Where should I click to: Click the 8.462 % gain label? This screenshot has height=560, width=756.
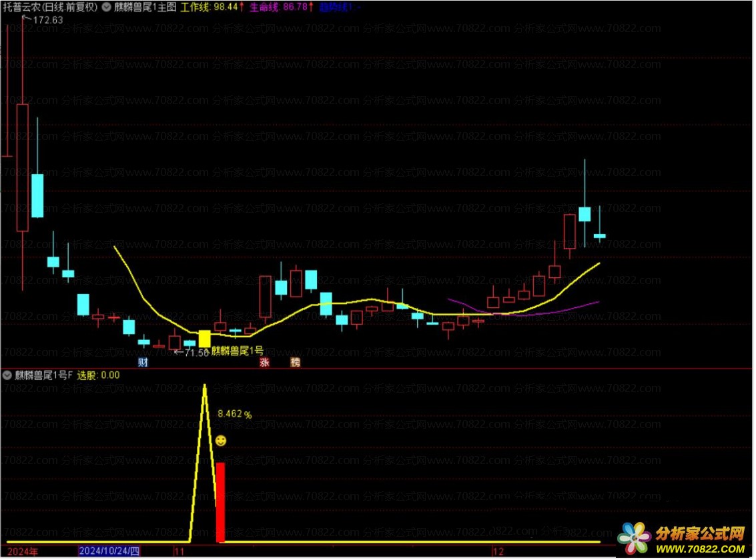pyautogui.click(x=234, y=414)
